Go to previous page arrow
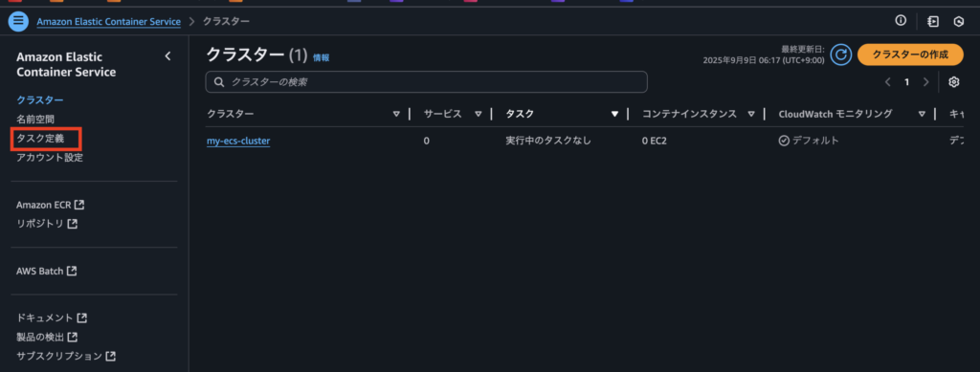Image resolution: width=980 pixels, height=372 pixels. pyautogui.click(x=887, y=82)
